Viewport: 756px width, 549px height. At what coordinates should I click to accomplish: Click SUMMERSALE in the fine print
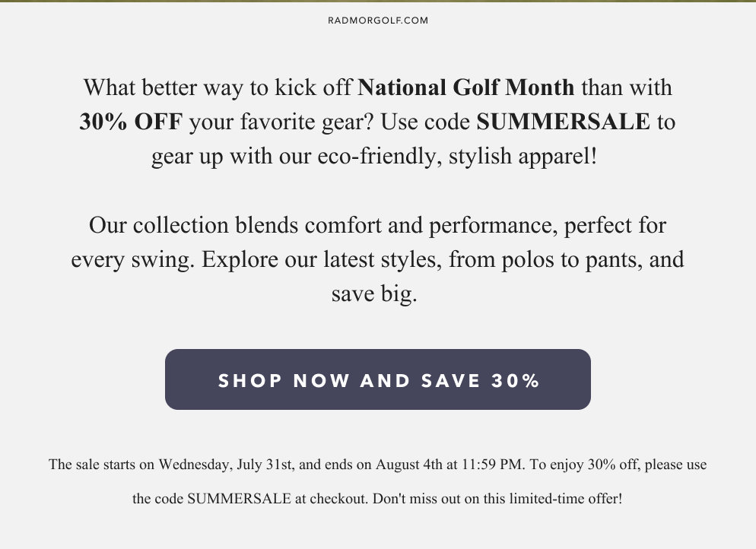(239, 498)
